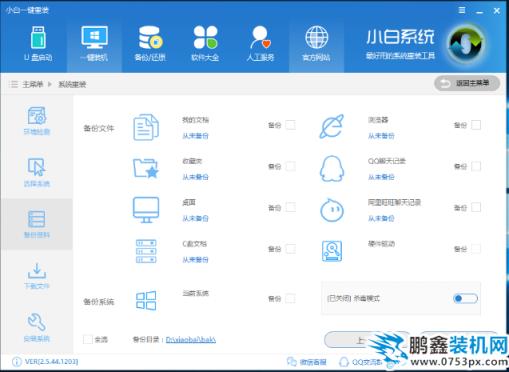Screen dimensions: 509x372
Task: Click the 小白系统 round logo
Action: [466, 44]
